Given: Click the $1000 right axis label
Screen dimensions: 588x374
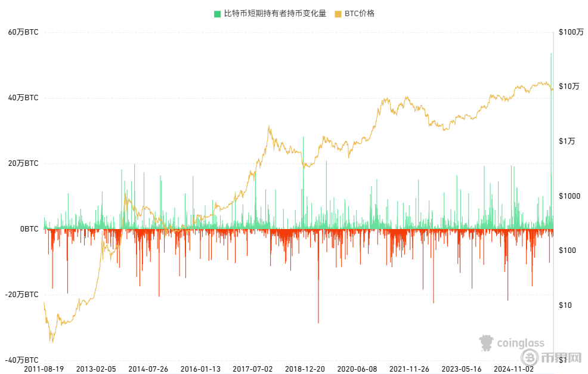Looking at the screenshot, I should pyautogui.click(x=570, y=196).
